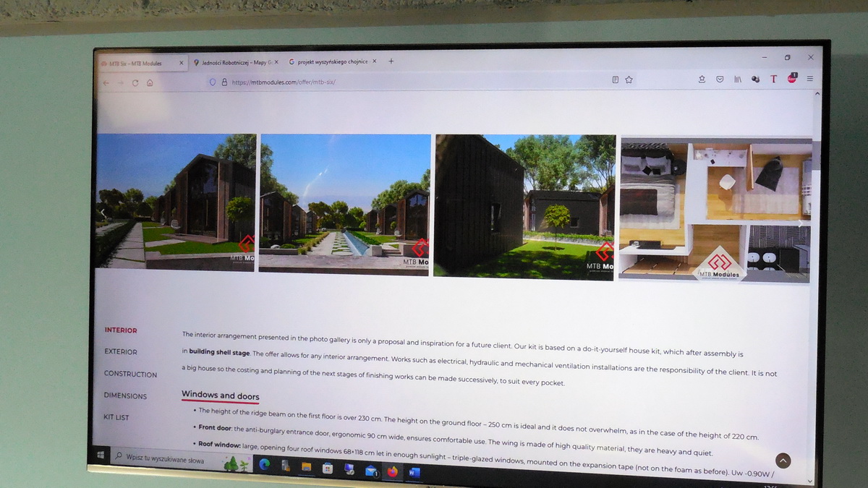Image resolution: width=868 pixels, height=488 pixels.
Task: Click the red extension icon with badge
Action: click(x=792, y=78)
